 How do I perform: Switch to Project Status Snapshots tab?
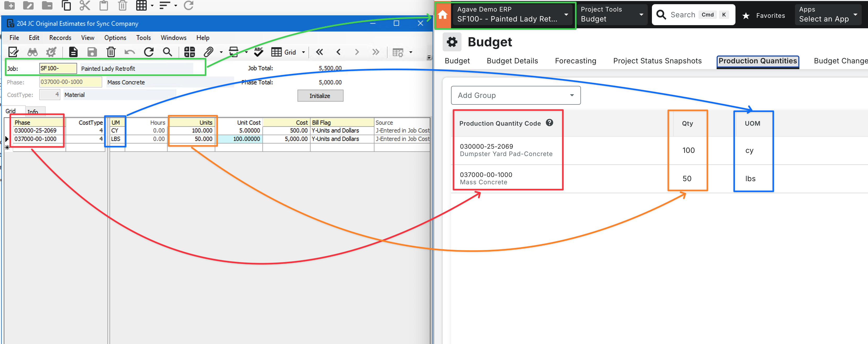coord(657,61)
